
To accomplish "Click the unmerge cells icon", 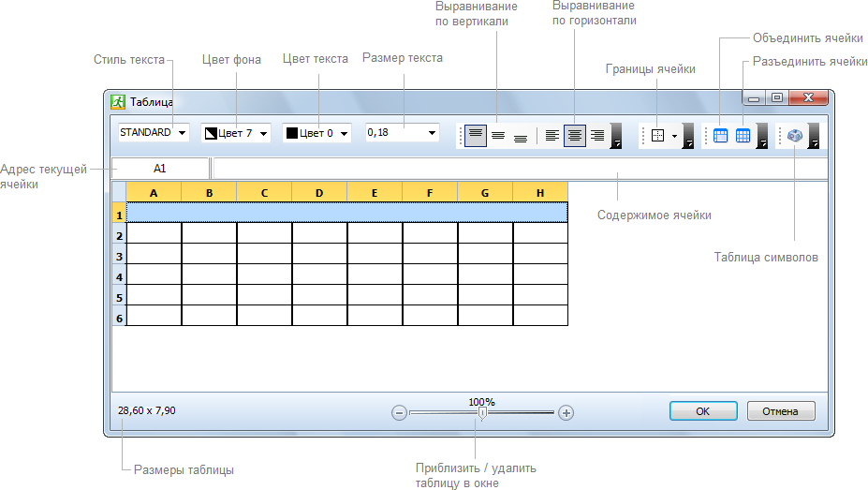I will [743, 135].
